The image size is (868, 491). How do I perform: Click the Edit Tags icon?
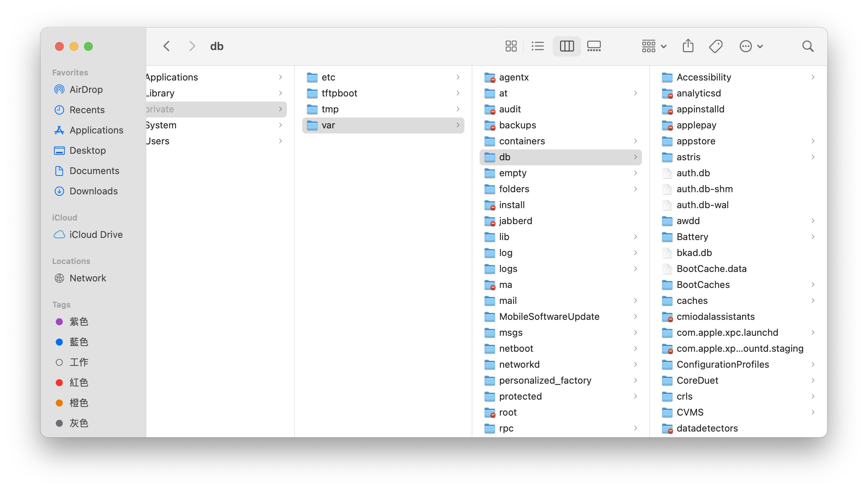715,46
